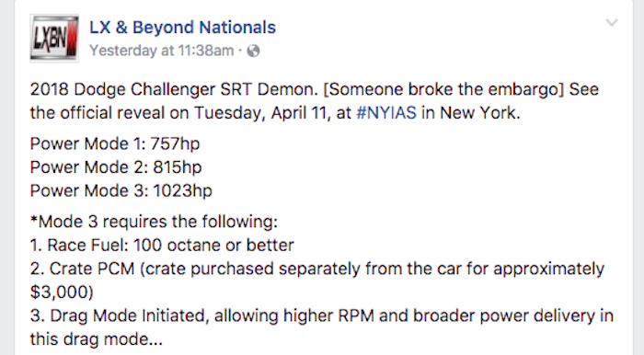Click the words New York in the post
Screen dimensions: 644x355
(x=479, y=113)
